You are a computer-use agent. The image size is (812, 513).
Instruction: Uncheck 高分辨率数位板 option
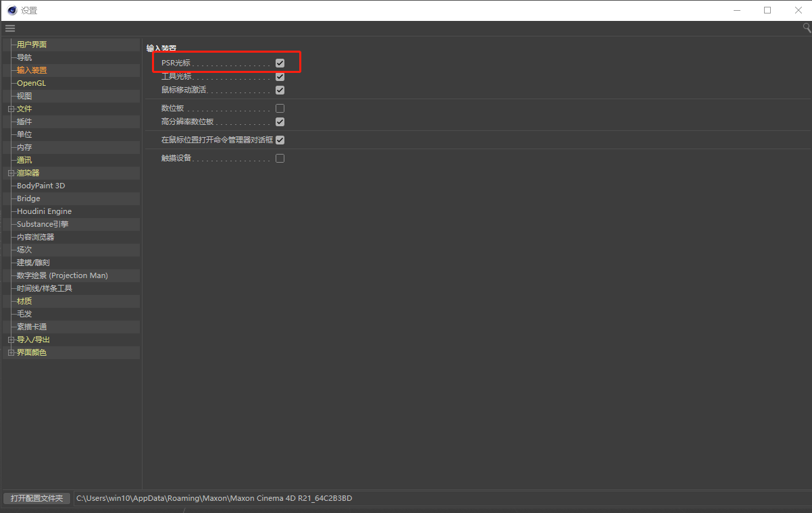point(280,122)
